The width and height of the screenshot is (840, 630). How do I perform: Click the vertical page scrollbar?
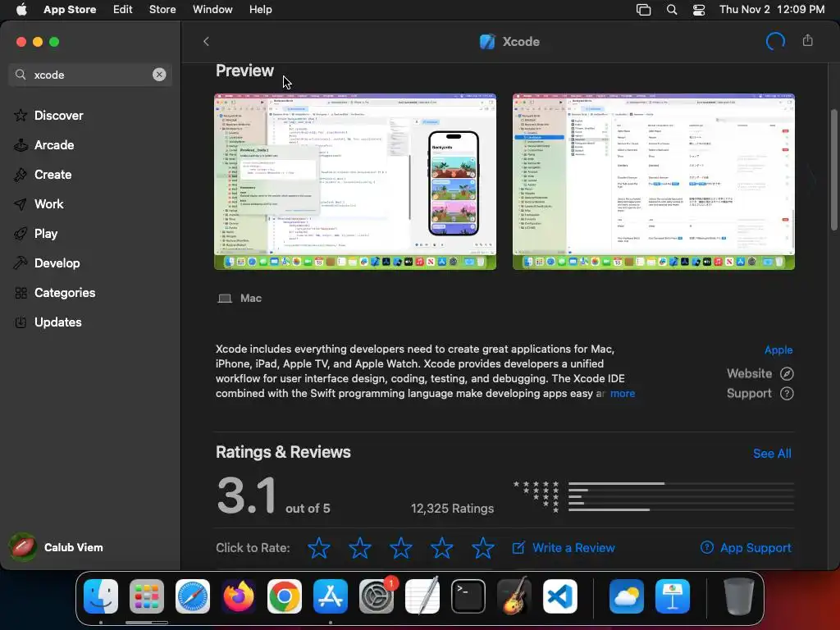(833, 170)
